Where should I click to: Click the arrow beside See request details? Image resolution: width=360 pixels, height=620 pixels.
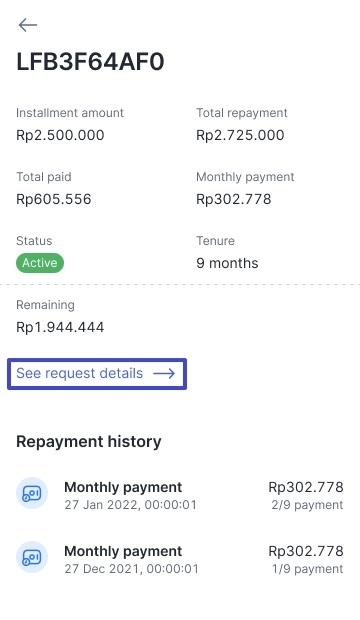click(x=164, y=373)
